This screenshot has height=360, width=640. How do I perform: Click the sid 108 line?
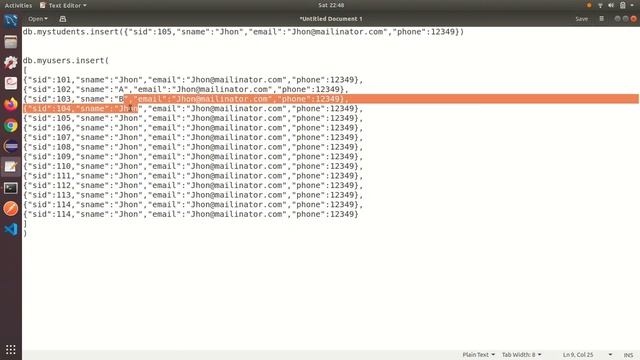pos(193,147)
